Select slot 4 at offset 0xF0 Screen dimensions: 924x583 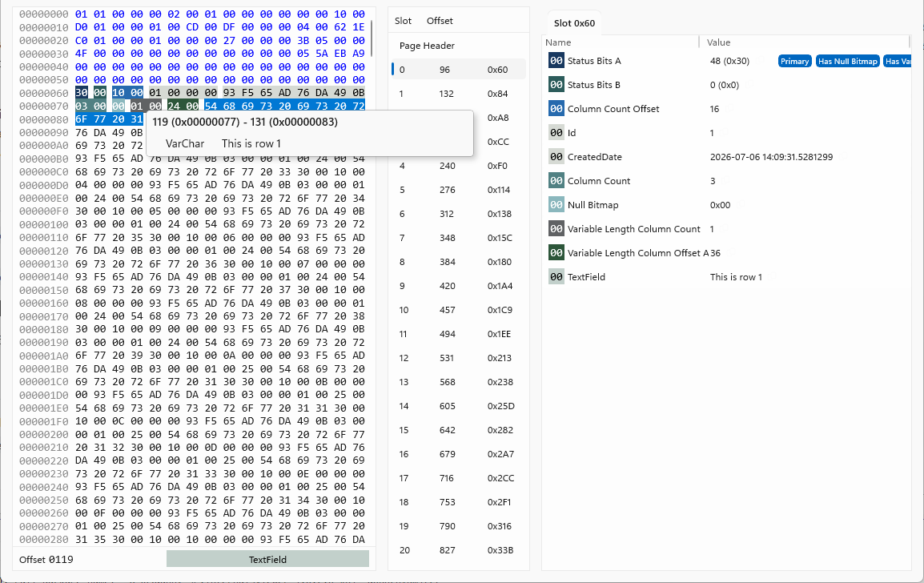[459, 166]
